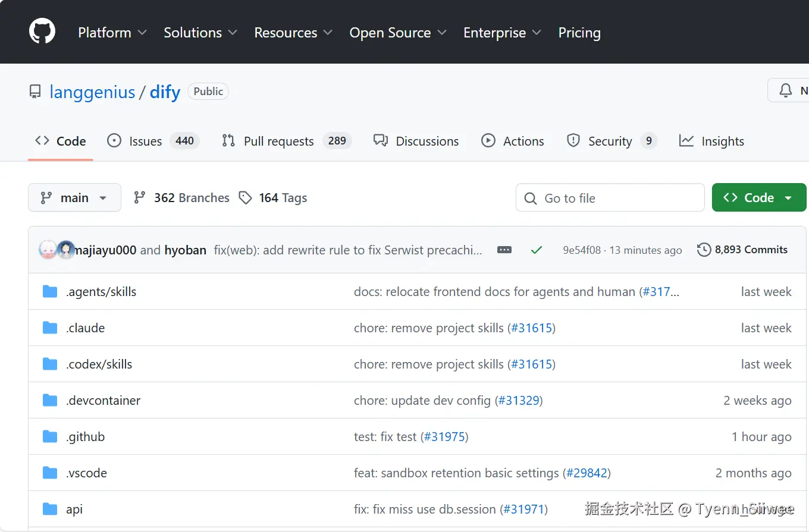Click the 'docs: relocate frontend docs' commit message
The height and width of the screenshot is (532, 809).
click(495, 291)
